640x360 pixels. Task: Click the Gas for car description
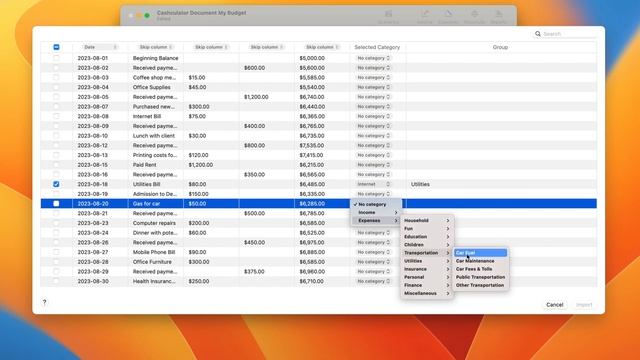click(x=146, y=204)
